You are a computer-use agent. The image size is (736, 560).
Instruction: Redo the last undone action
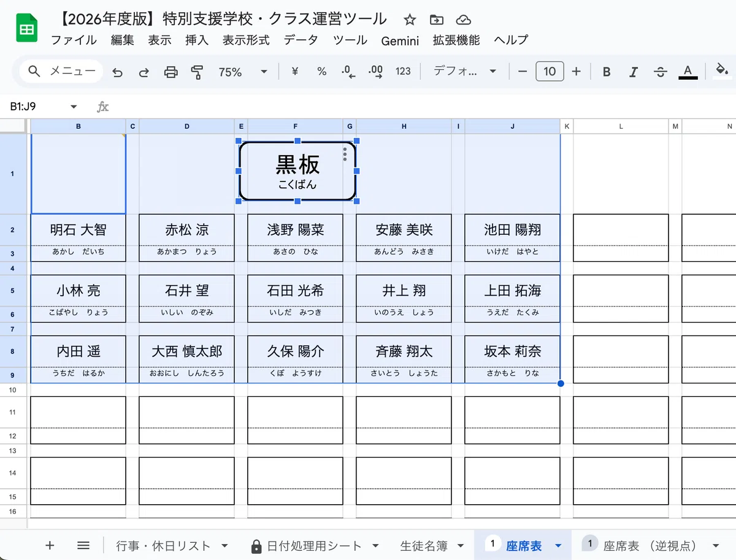[x=144, y=72]
